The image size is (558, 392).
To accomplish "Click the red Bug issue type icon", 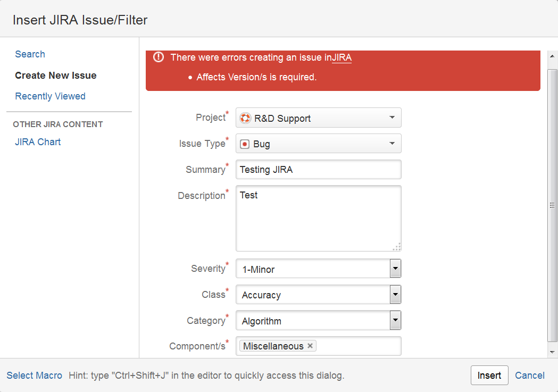I will click(x=245, y=144).
